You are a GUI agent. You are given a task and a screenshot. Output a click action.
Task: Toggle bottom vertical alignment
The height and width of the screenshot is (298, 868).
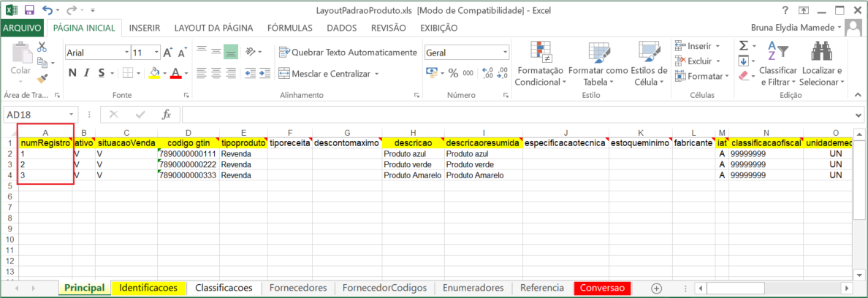230,51
